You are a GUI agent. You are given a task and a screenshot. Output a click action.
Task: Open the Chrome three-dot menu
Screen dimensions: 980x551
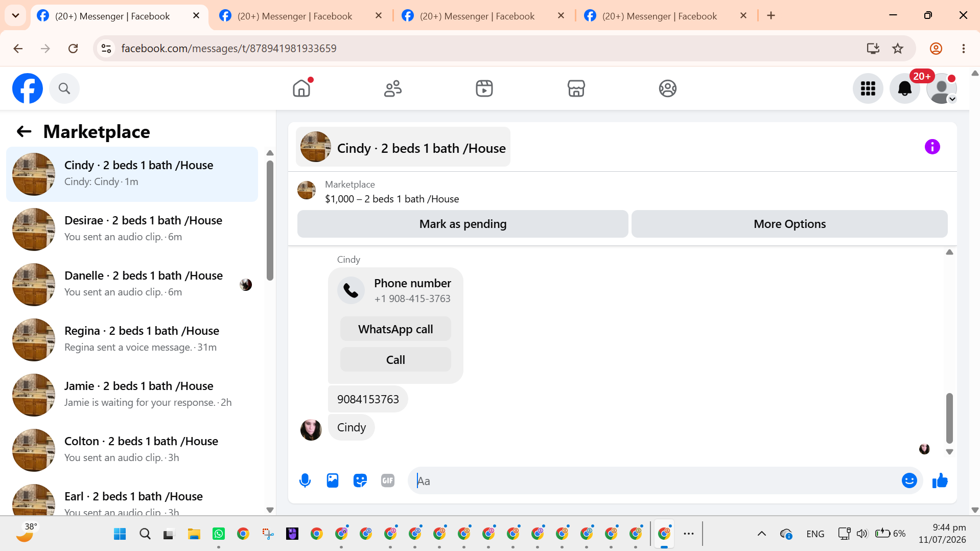point(964,49)
